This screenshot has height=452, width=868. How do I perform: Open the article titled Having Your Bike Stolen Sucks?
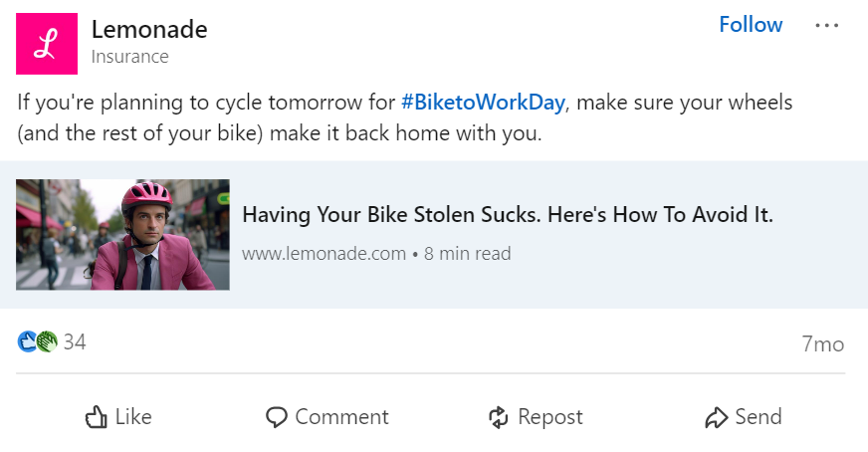[507, 215]
